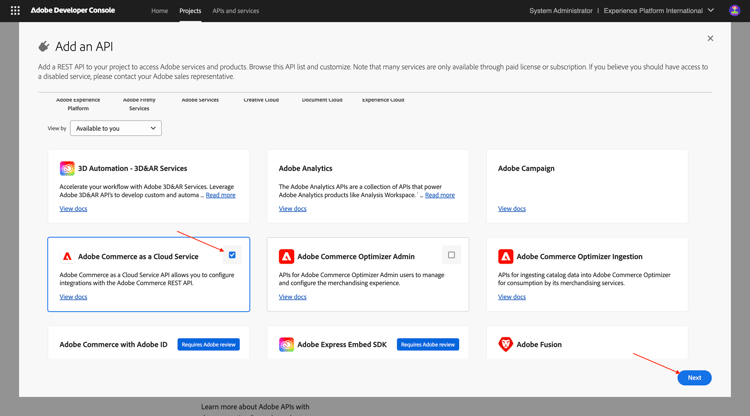Click the Commerce Optimizer Ingestion logo icon

tap(505, 256)
